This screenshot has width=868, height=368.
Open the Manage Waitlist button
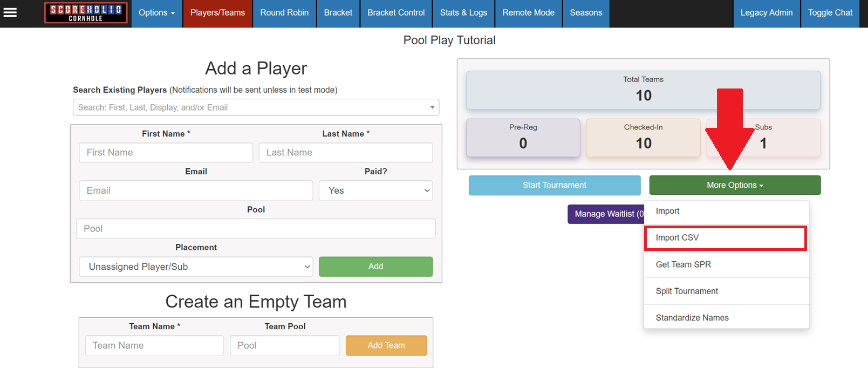pyautogui.click(x=606, y=214)
